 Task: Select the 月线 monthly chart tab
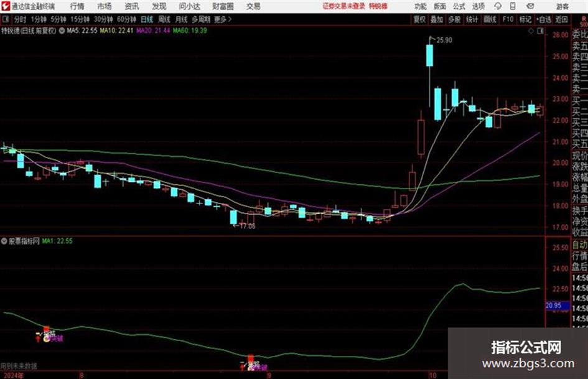coord(182,19)
